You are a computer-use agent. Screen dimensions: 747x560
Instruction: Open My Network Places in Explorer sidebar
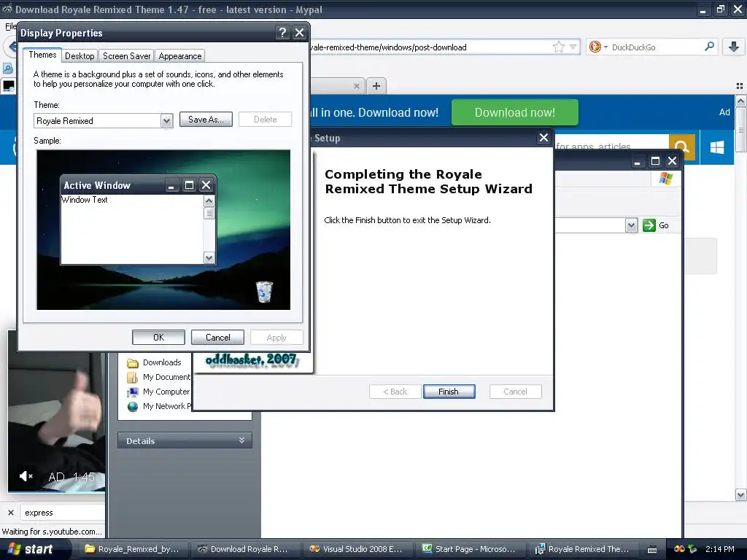point(159,406)
